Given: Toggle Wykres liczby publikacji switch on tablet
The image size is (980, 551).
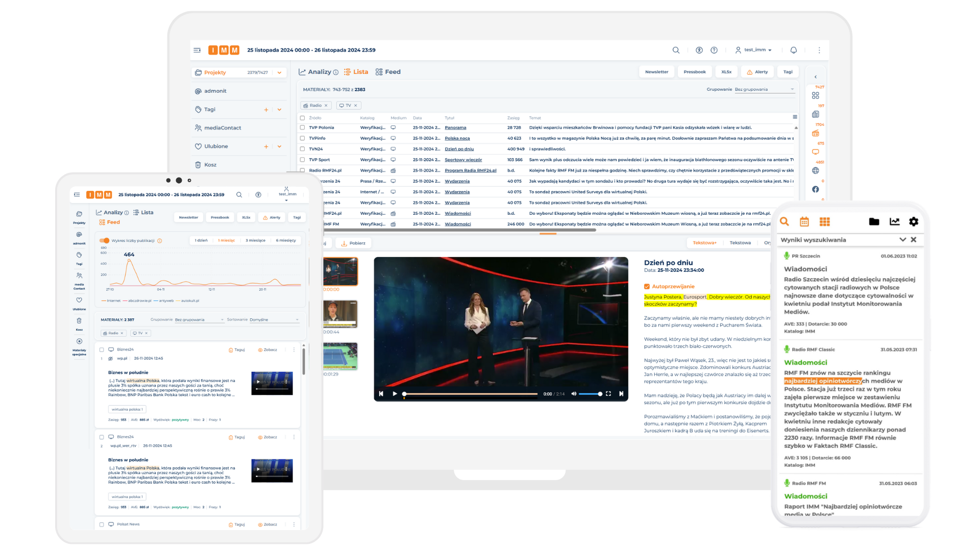Looking at the screenshot, I should [105, 240].
